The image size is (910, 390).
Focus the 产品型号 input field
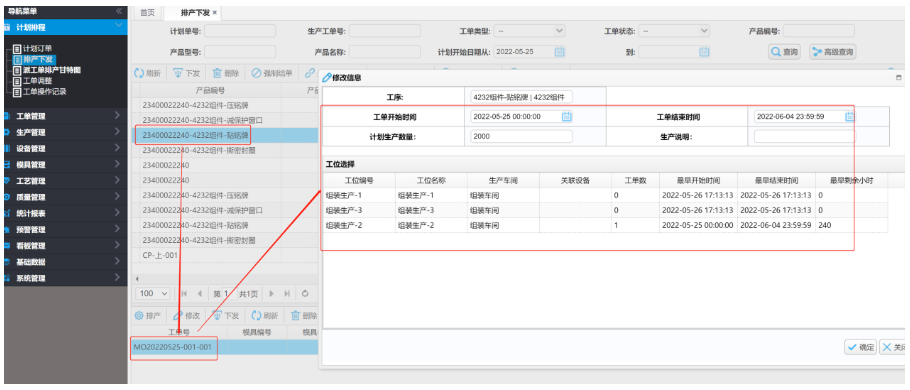tap(240, 52)
